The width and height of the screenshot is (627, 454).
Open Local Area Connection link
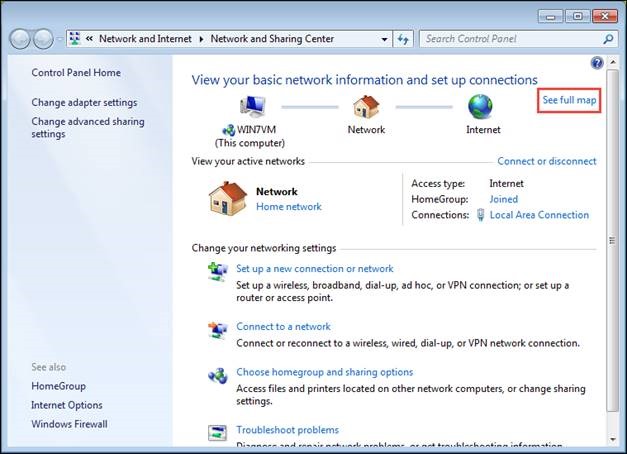pos(539,215)
